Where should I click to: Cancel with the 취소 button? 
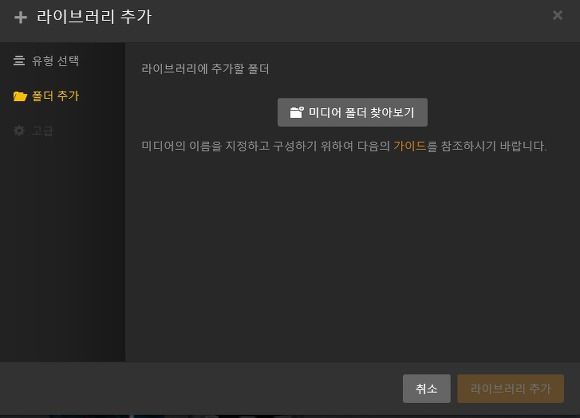click(426, 388)
